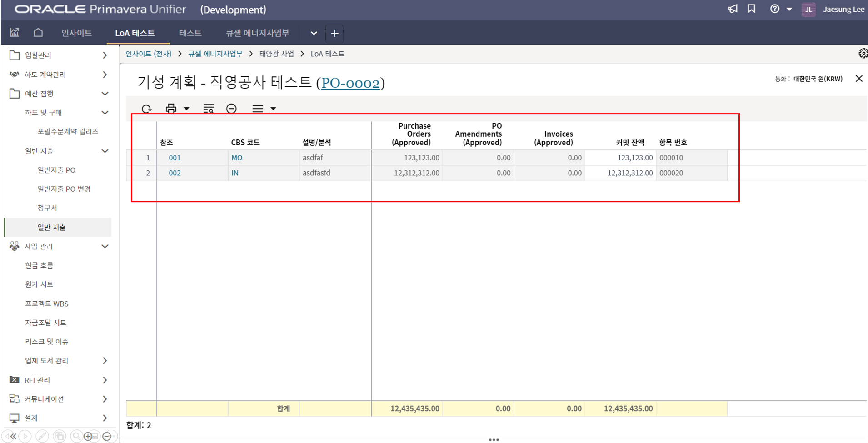Click the circled minus toolbar icon
Image resolution: width=868 pixels, height=443 pixels.
click(231, 109)
